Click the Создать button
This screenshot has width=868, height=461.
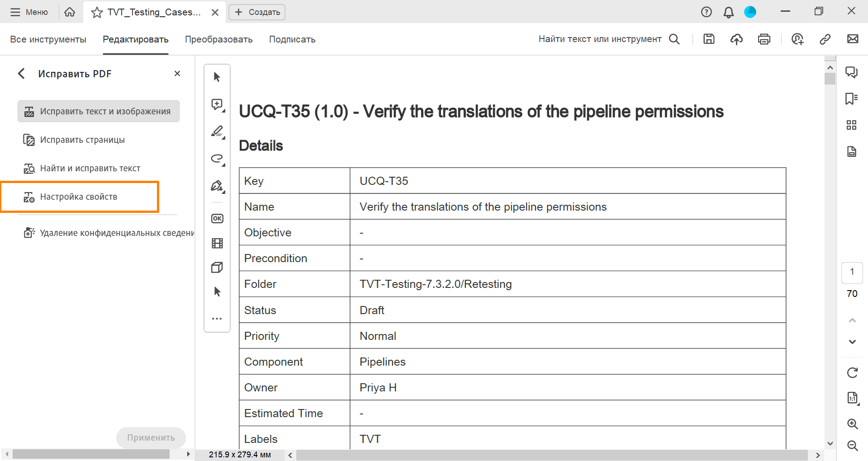coord(257,12)
